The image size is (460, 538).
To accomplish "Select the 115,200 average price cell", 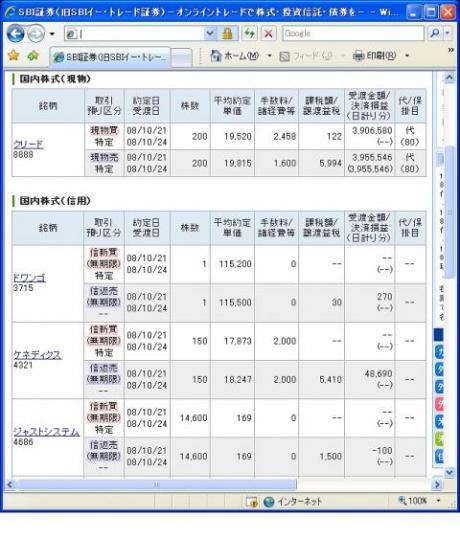I will (233, 264).
